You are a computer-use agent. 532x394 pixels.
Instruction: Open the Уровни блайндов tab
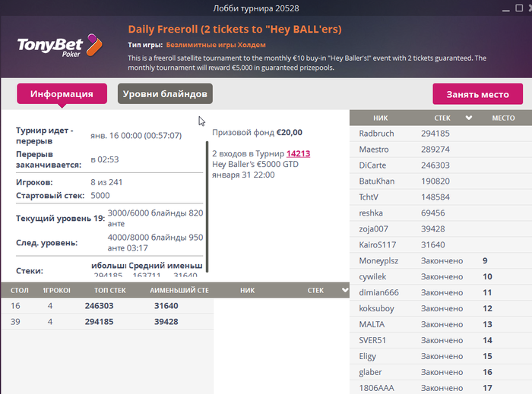[x=165, y=94]
